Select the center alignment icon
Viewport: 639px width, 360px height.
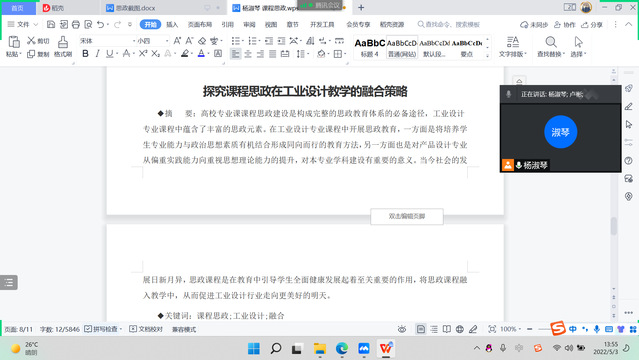[248, 54]
